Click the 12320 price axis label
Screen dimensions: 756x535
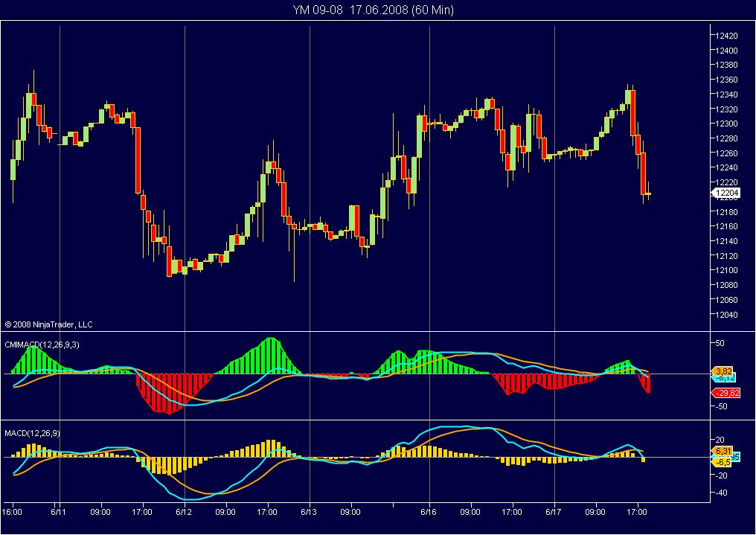pos(726,109)
